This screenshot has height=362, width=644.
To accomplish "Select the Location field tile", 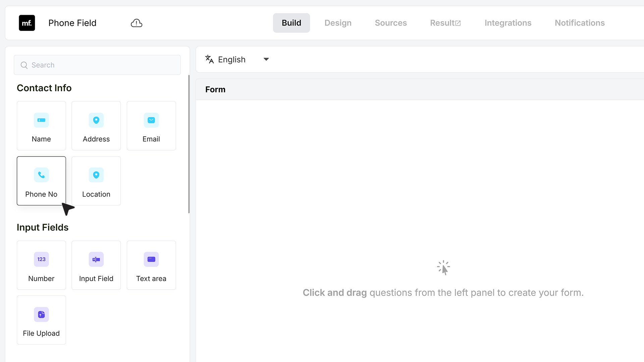I will tap(96, 181).
